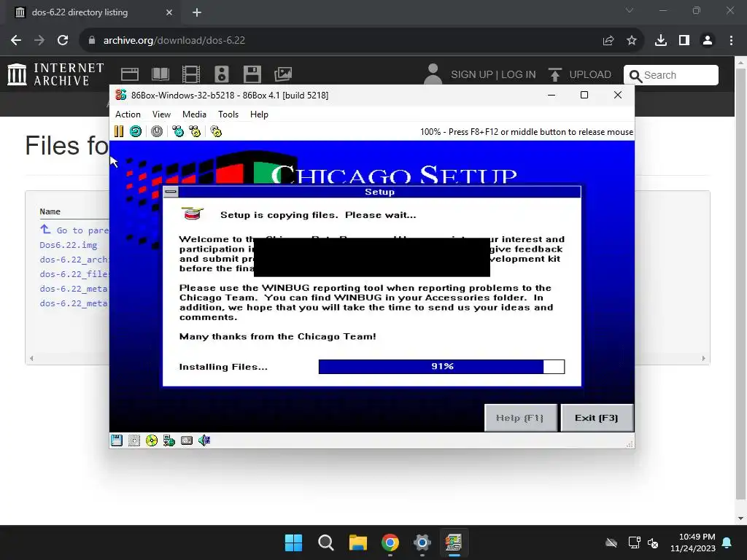Viewport: 747px width, 560px height.
Task: Click SIGN UP link on Archive
Action: (472, 75)
